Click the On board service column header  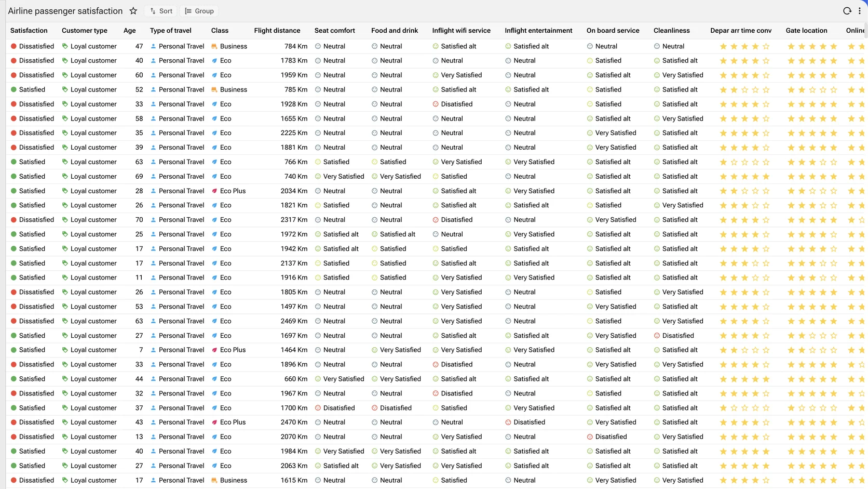coord(613,31)
